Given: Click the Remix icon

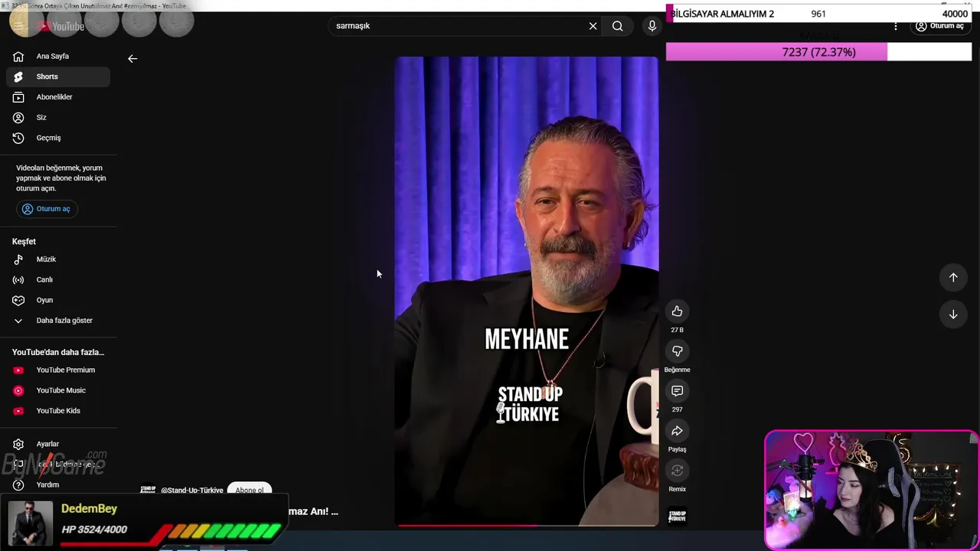Looking at the screenshot, I should pos(677,471).
